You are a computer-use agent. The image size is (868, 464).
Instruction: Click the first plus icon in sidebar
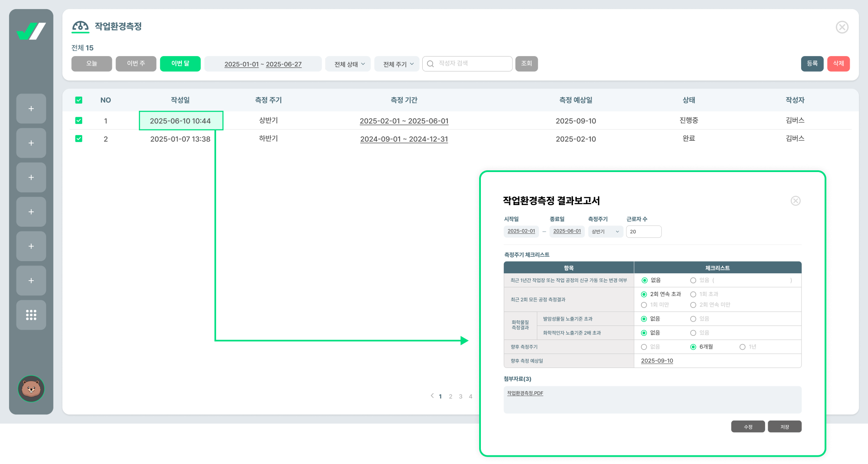[31, 109]
